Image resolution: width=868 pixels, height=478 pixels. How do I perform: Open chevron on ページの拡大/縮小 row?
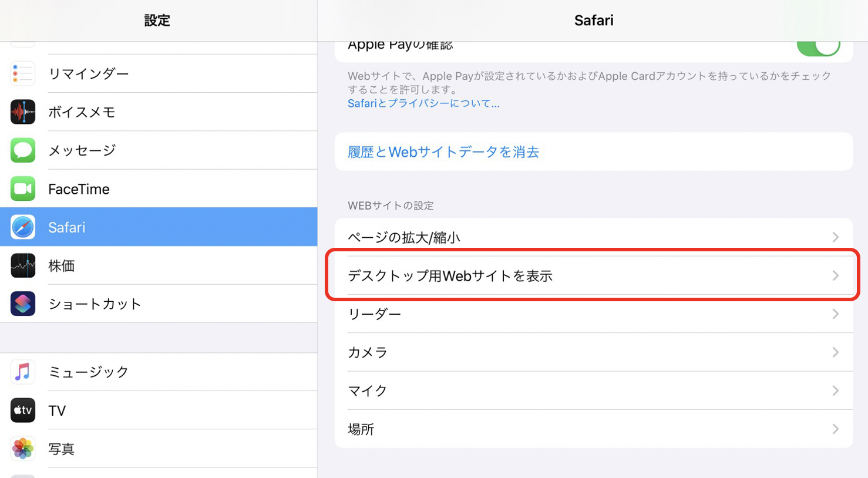click(x=835, y=237)
